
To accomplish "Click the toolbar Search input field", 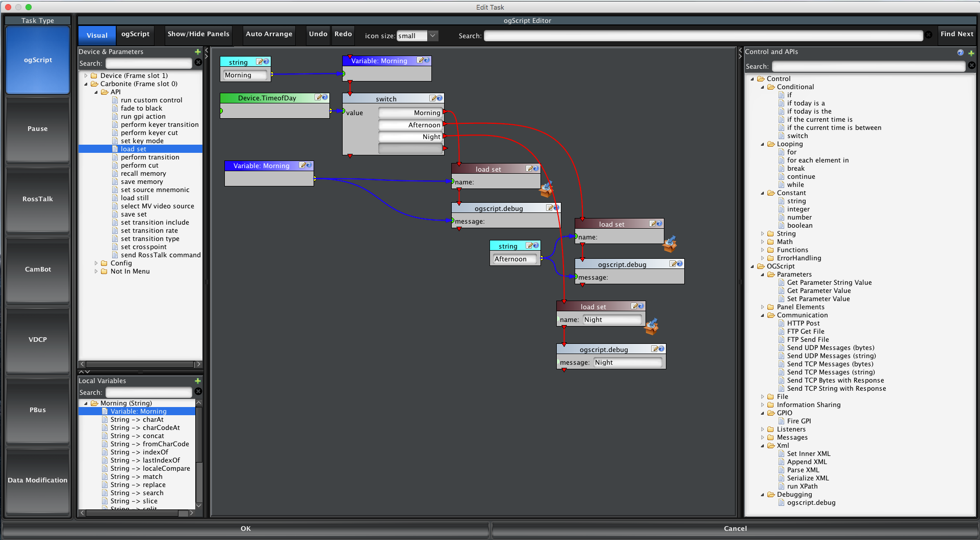I will 703,36.
